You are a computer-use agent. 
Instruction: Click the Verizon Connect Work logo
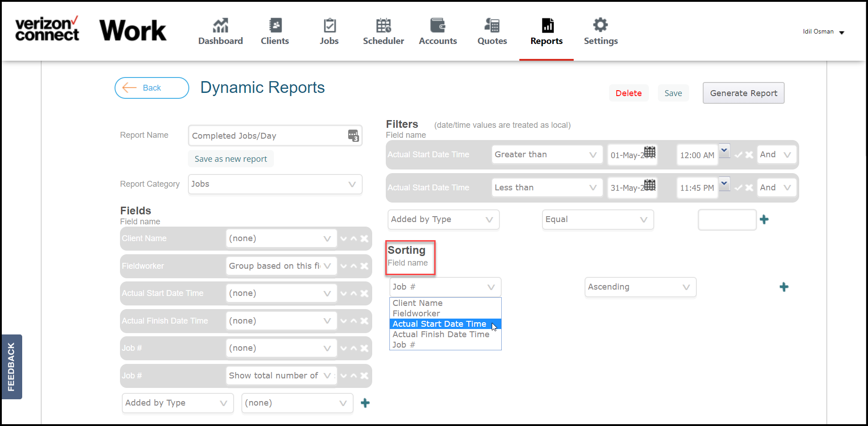click(91, 30)
